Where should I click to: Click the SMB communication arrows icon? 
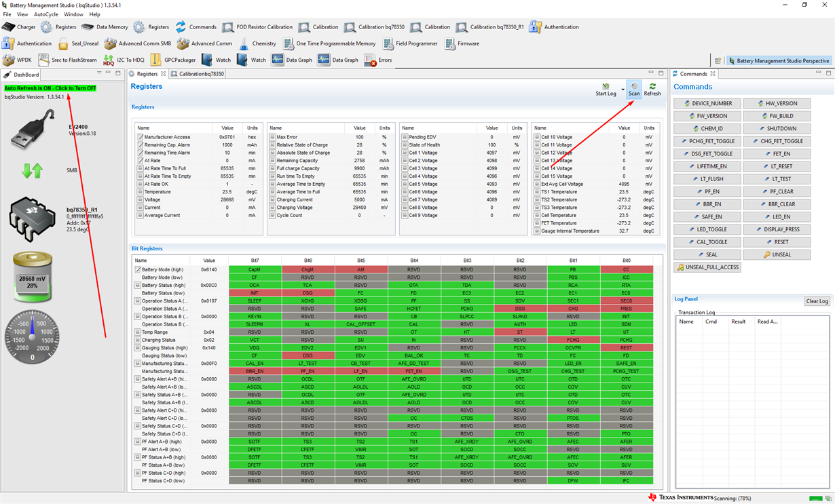coord(32,170)
